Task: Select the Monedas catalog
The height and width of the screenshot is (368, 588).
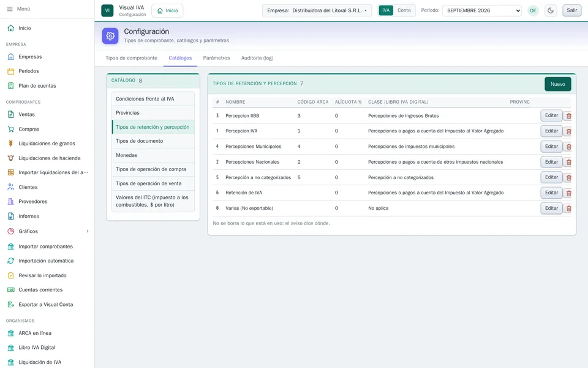Action: 153,155
